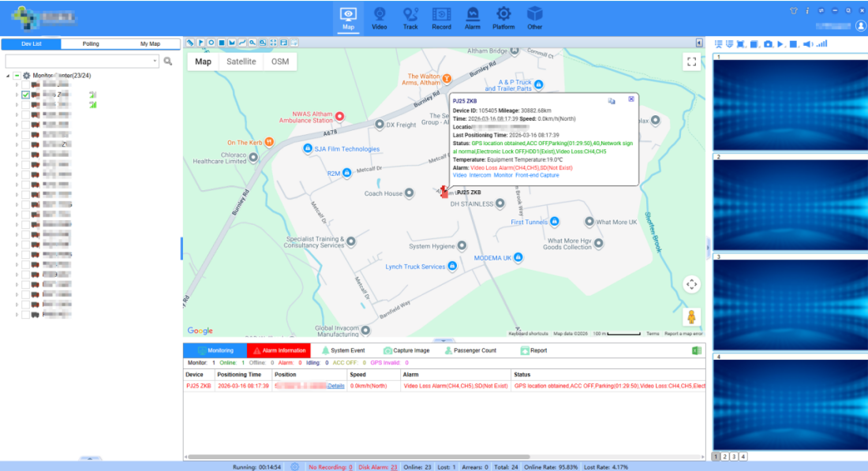This screenshot has width=868, height=471.
Task: Click the device list panel splitter handle
Action: (x=181, y=249)
